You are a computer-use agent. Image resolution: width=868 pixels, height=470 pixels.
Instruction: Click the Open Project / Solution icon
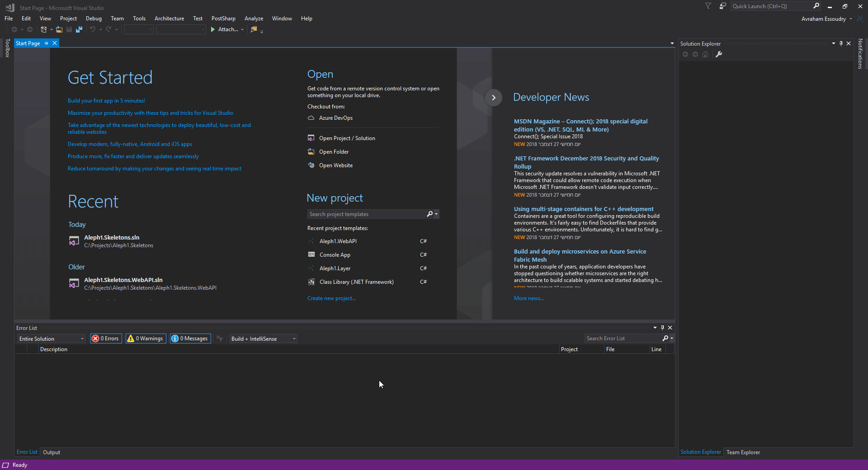pyautogui.click(x=311, y=138)
